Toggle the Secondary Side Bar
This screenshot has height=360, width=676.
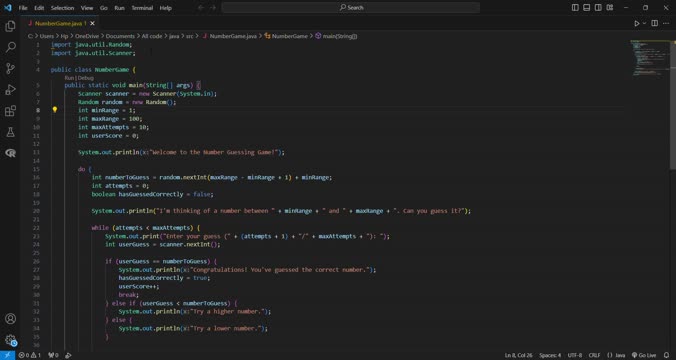[598, 7]
